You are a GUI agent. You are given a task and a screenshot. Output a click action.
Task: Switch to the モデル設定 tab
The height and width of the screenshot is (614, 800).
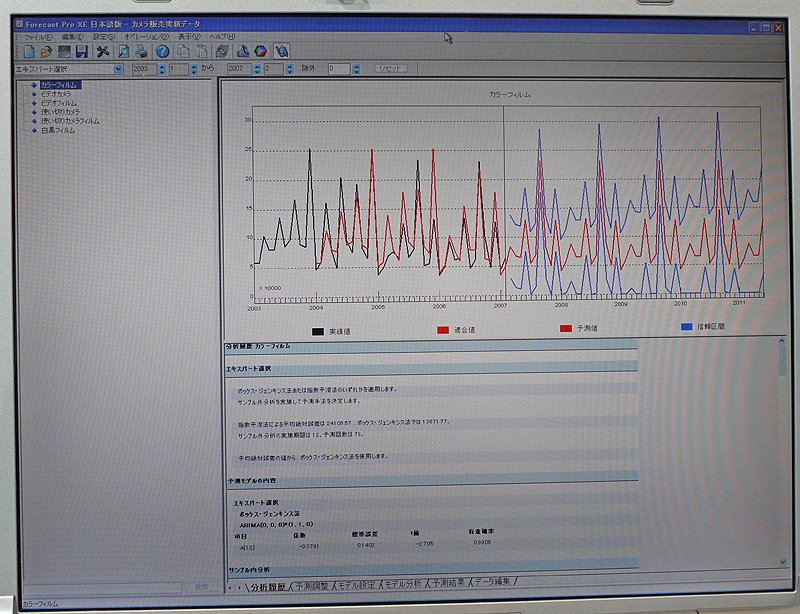357,585
